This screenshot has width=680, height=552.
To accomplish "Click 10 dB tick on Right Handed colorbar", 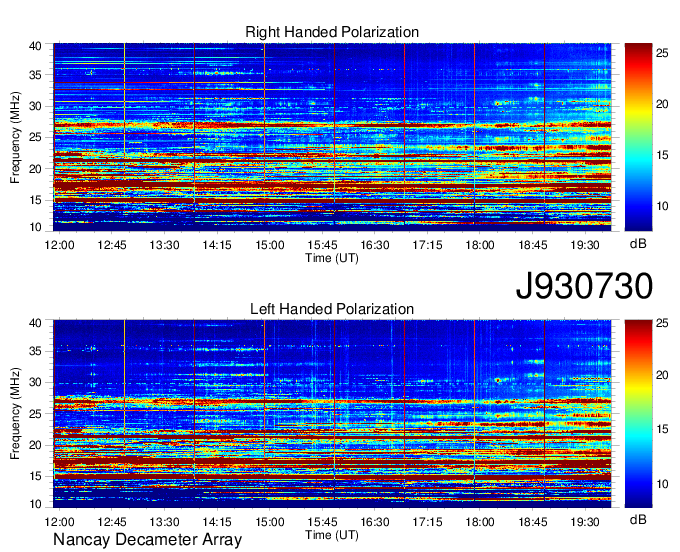I will (x=662, y=206).
